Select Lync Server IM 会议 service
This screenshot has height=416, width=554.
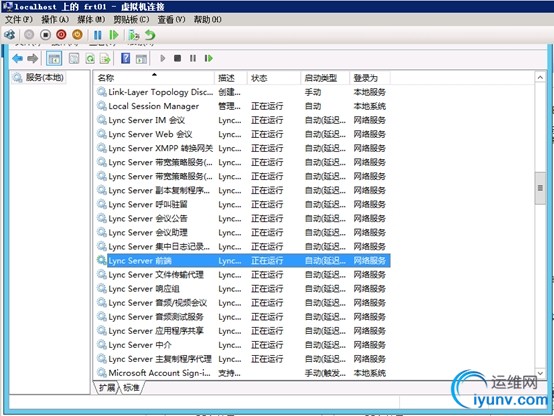click(x=242, y=120)
